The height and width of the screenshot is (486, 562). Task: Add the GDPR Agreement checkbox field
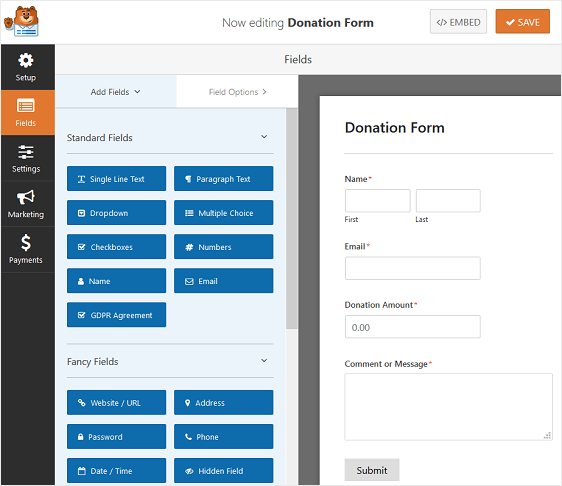(116, 315)
